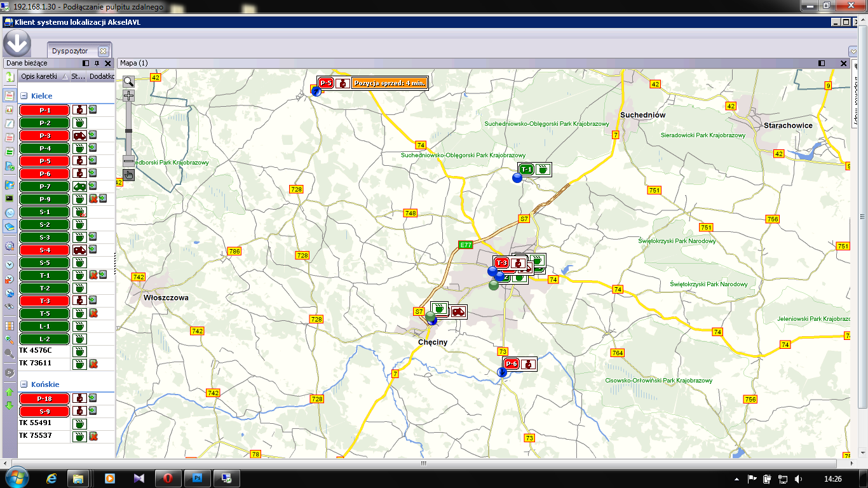Click the vertical scrollbar on the right edge

point(862,217)
